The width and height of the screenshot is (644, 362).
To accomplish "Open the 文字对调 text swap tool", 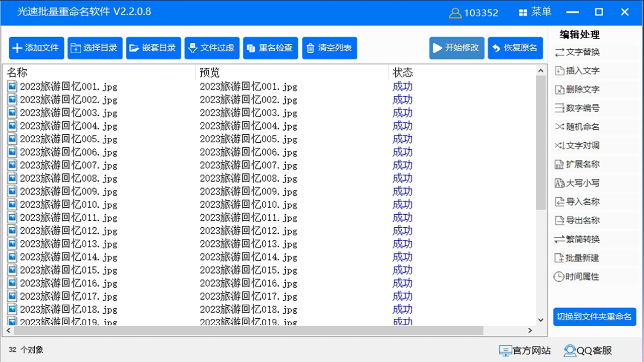I will [x=577, y=145].
